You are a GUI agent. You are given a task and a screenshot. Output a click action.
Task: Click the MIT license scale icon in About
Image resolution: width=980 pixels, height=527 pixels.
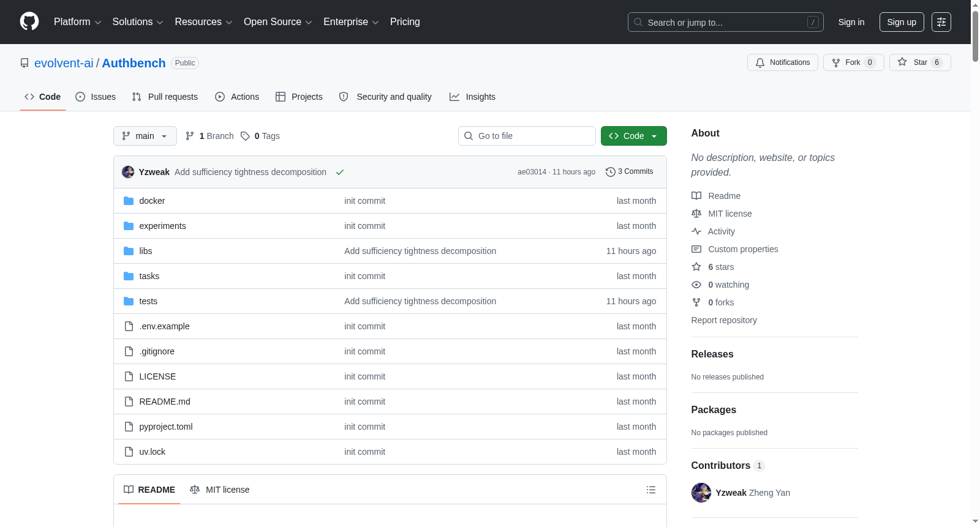[x=696, y=214]
